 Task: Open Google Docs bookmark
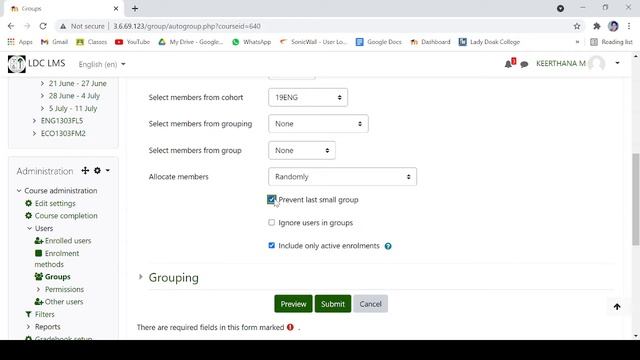click(x=379, y=42)
